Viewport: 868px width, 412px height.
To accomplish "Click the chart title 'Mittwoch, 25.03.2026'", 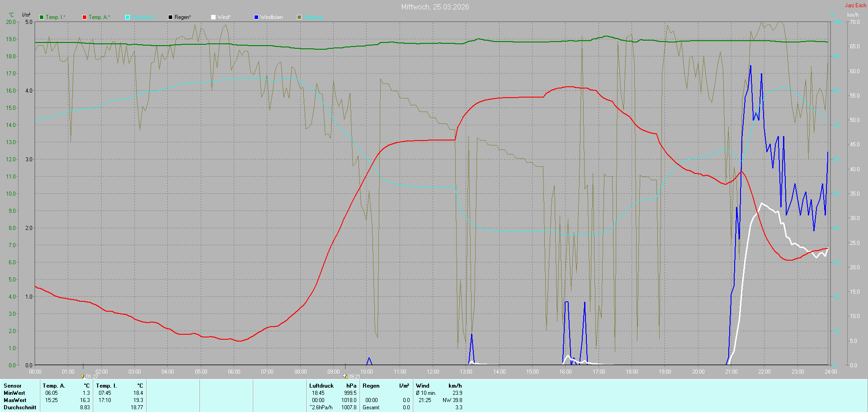I will pyautogui.click(x=435, y=7).
